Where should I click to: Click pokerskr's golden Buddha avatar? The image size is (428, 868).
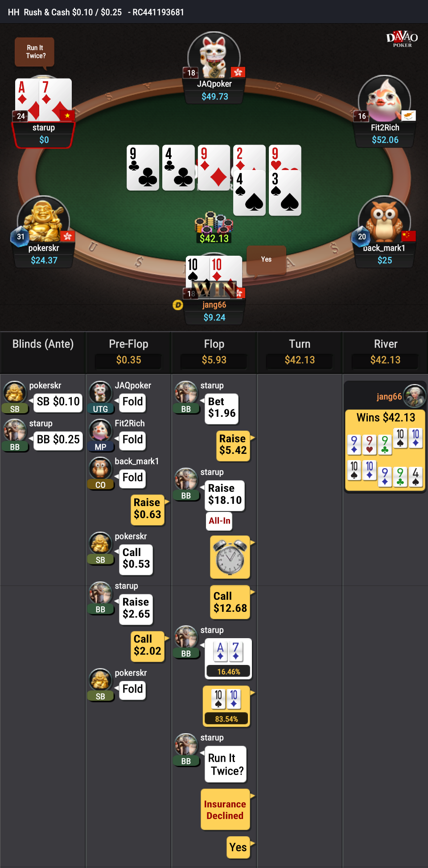[x=43, y=220]
